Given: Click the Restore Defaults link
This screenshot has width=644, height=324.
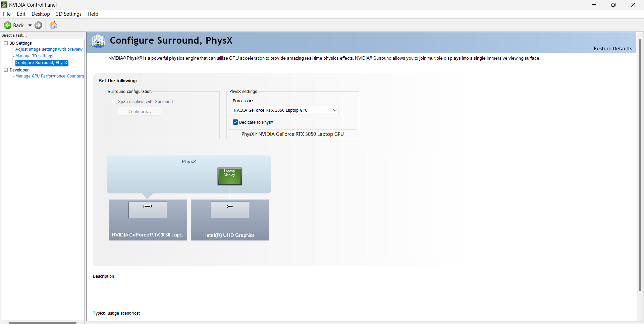Looking at the screenshot, I should tap(613, 49).
